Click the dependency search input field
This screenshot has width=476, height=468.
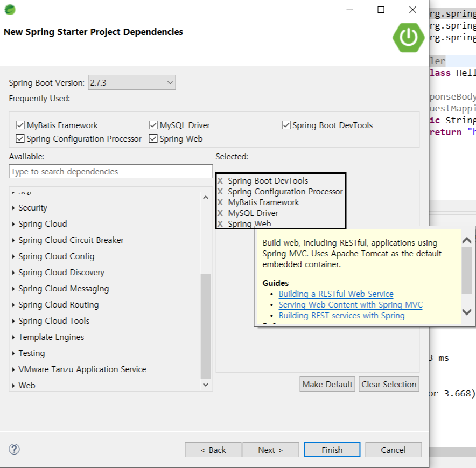click(x=111, y=172)
